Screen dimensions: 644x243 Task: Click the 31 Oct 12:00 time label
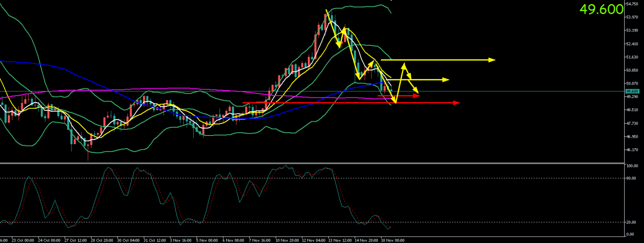(x=155, y=240)
